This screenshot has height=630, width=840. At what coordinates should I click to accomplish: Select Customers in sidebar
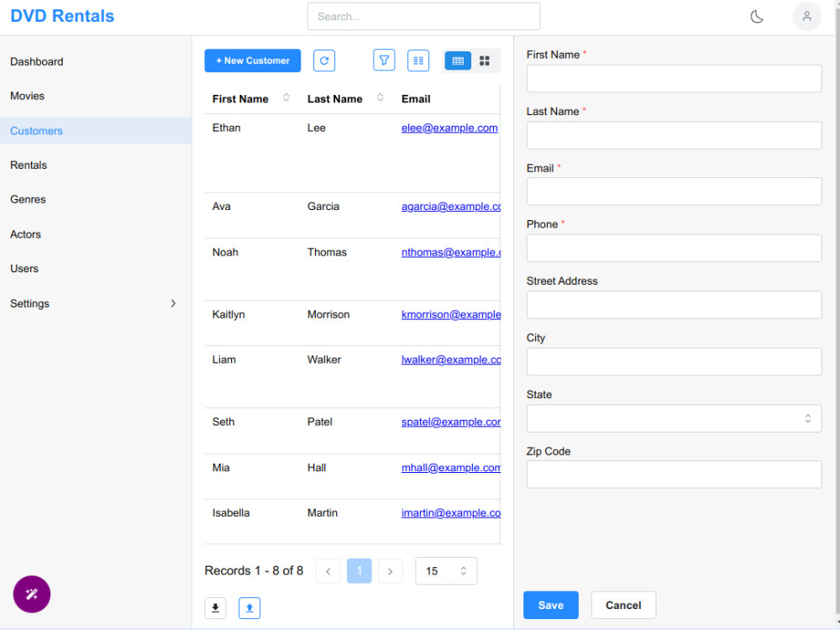click(x=96, y=131)
